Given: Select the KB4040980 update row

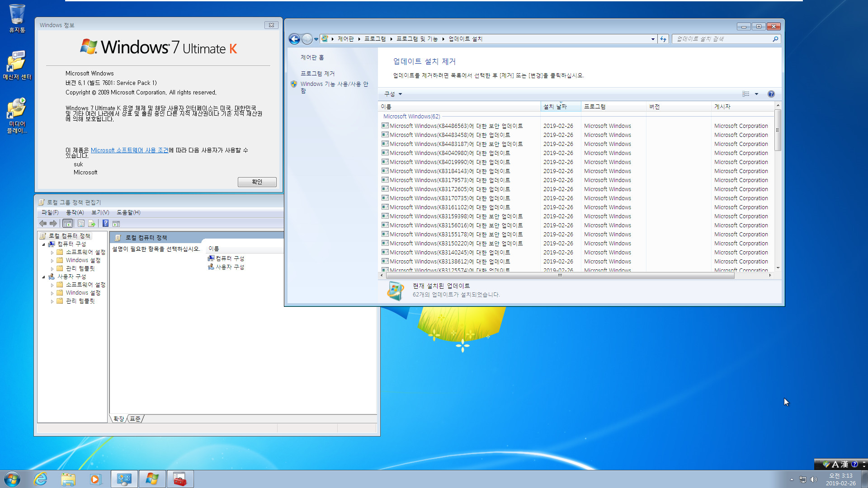Looking at the screenshot, I should click(x=576, y=153).
